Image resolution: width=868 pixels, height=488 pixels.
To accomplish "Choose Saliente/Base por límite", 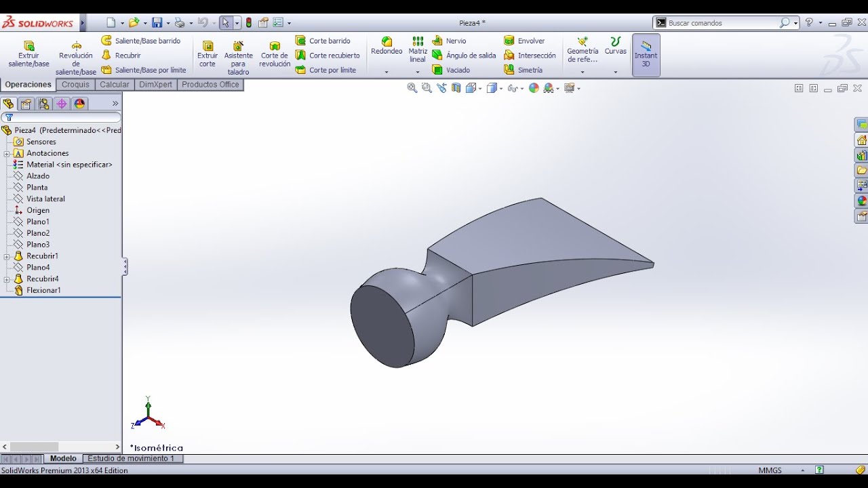I will [x=144, y=70].
